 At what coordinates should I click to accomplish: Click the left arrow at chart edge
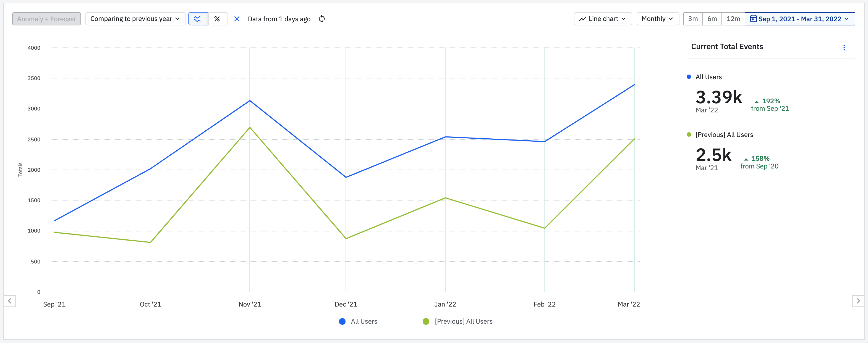coord(9,300)
